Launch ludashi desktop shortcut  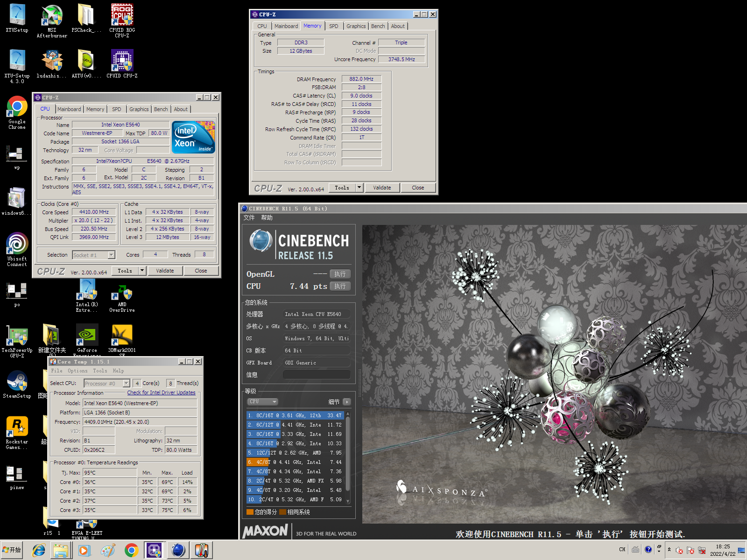click(x=52, y=63)
